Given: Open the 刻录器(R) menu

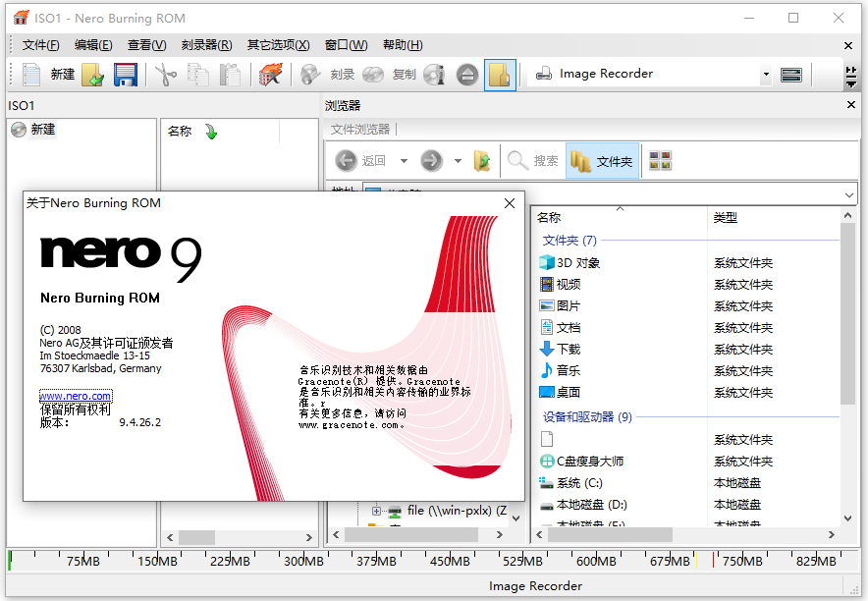Looking at the screenshot, I should pos(206,45).
